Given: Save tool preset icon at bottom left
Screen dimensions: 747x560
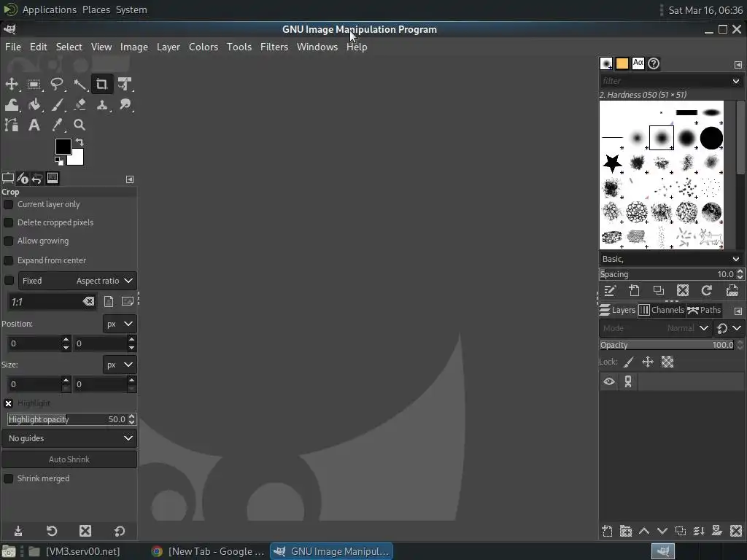Looking at the screenshot, I should pyautogui.click(x=18, y=531).
